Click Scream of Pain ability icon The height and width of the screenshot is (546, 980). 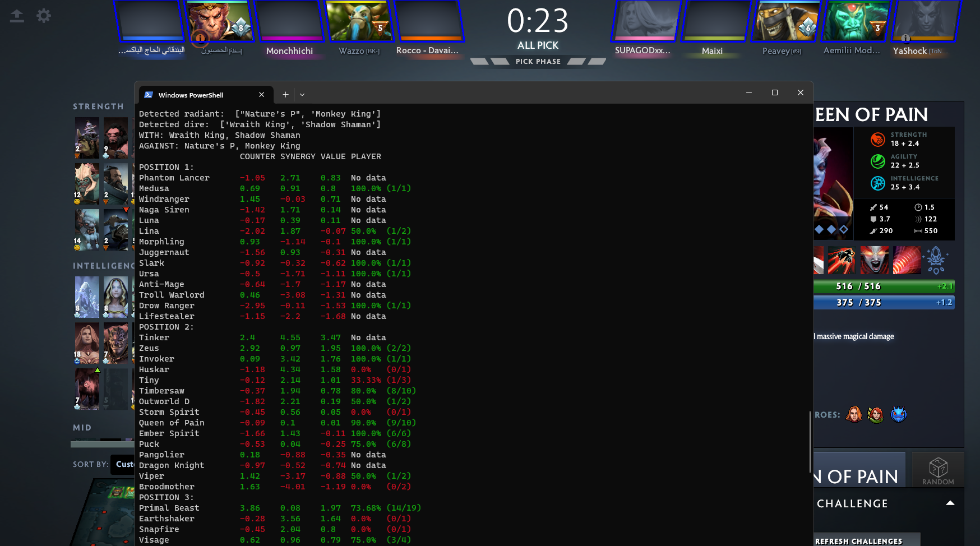click(874, 260)
